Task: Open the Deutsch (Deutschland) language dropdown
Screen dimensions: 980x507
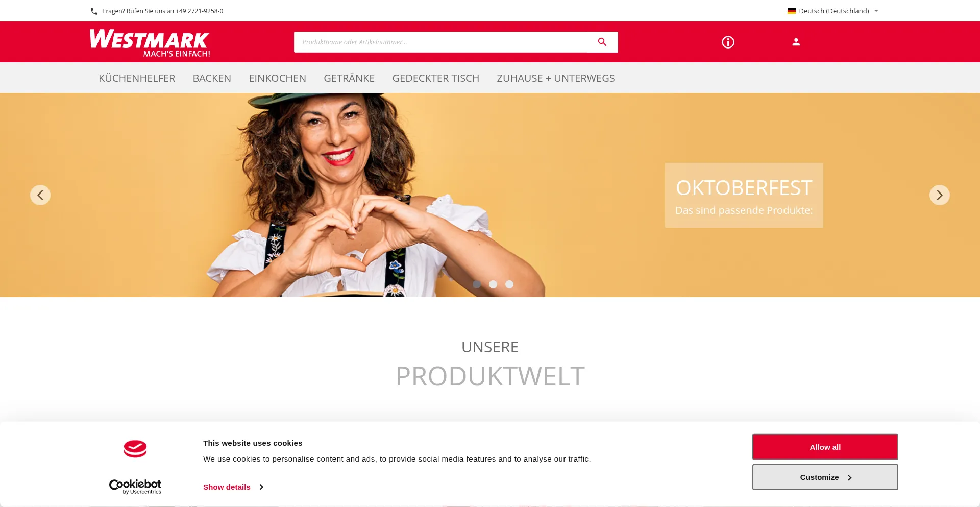Action: [x=833, y=11]
